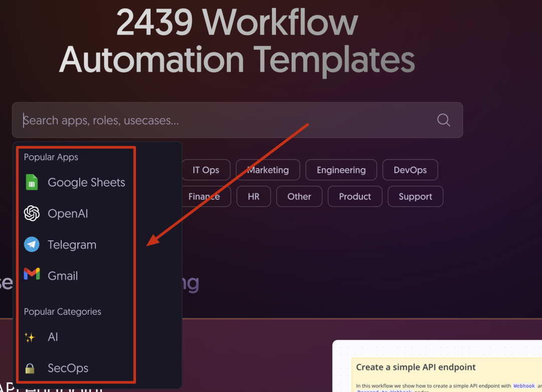
Task: Choose the Other category chip
Action: click(299, 196)
